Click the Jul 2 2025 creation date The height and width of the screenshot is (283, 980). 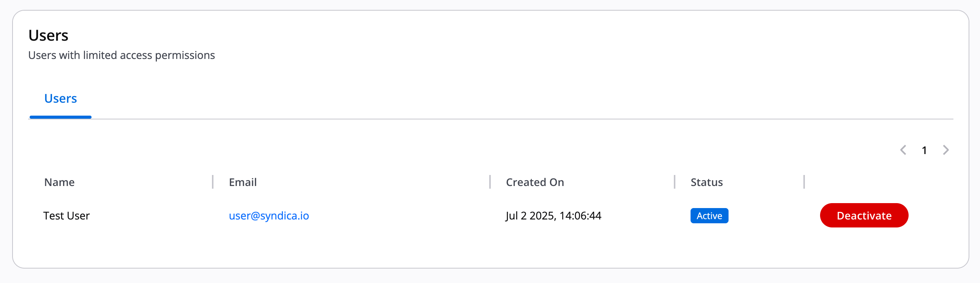click(x=553, y=216)
